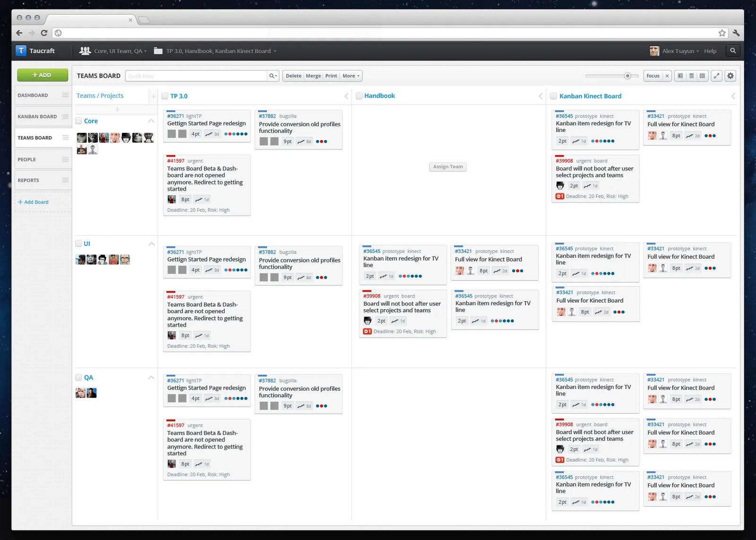756x540 pixels.
Task: Check the TP 3.0 column checkbox
Action: [x=165, y=96]
